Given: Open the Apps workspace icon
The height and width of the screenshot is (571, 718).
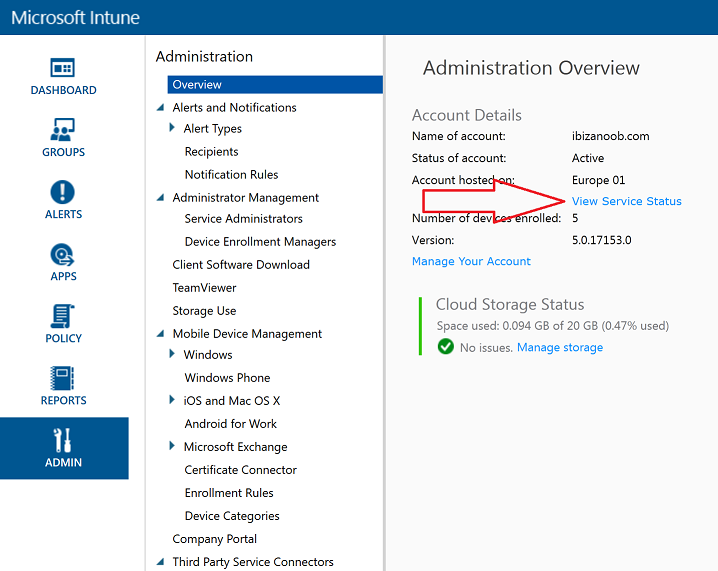Looking at the screenshot, I should 63,255.
